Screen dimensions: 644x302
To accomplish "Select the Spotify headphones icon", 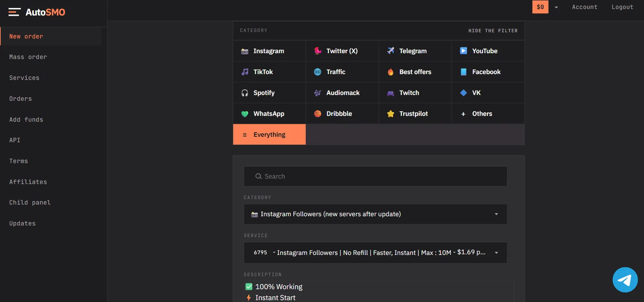I will tap(245, 93).
